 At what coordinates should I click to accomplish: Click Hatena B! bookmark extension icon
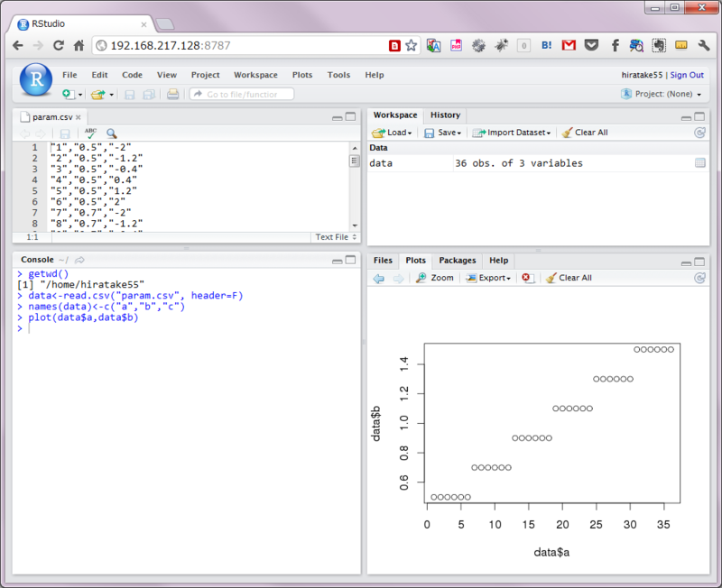click(x=547, y=45)
